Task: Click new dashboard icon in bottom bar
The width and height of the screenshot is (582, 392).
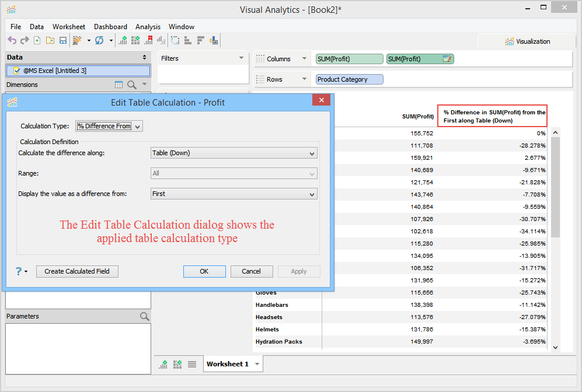Action: [177, 364]
